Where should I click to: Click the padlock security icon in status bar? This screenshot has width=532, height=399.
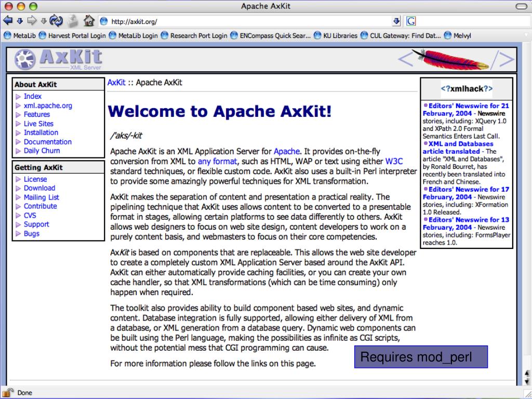coord(7,392)
